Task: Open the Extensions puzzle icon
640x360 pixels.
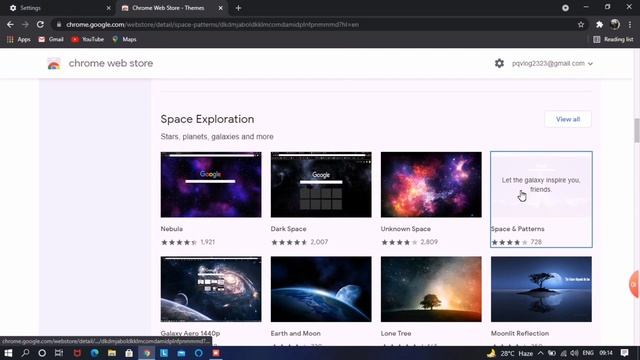Action: [x=599, y=24]
